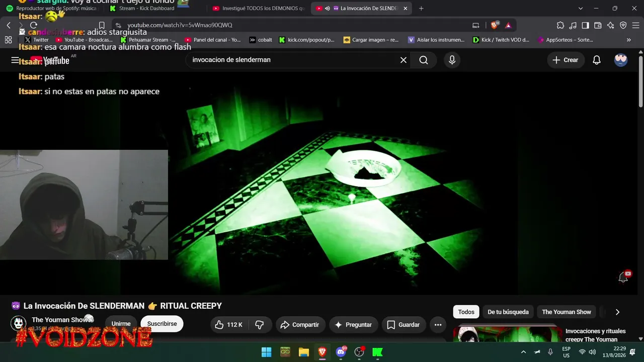Screen dimensions: 644x362
Task: Go to the YouTube home logo
Action: point(49,60)
